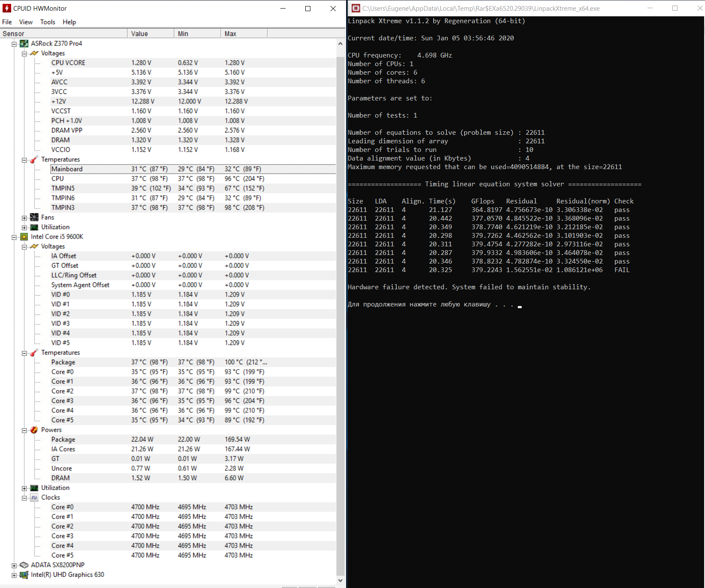Click the Hardware failure detected message
Image resolution: width=705 pixels, height=588 pixels.
click(469, 287)
